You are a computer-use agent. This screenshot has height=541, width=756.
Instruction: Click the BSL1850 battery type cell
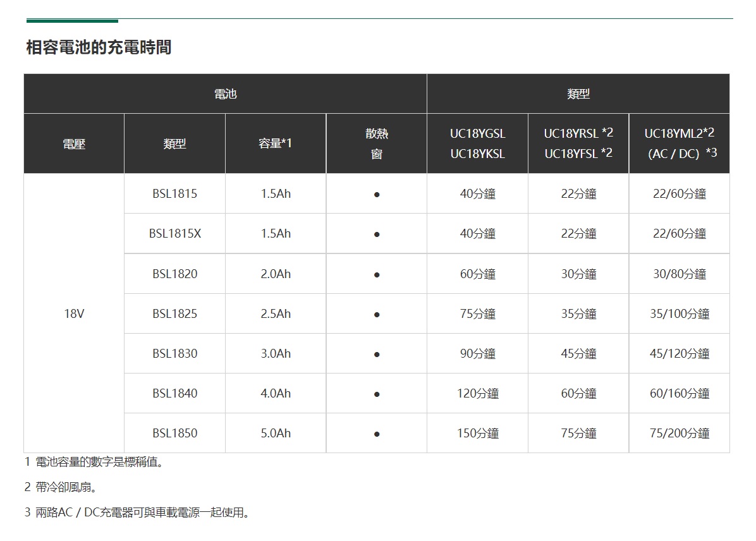point(175,434)
